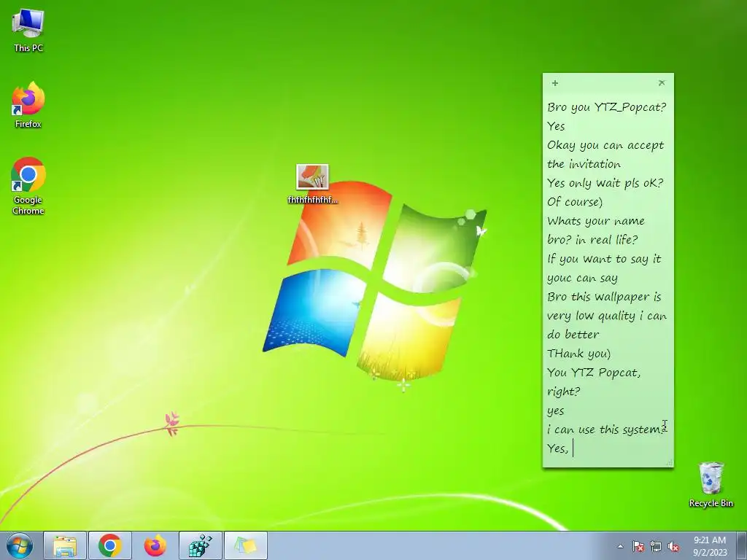Open Chrome from the taskbar
Screen dimensions: 747x560
pos(110,545)
